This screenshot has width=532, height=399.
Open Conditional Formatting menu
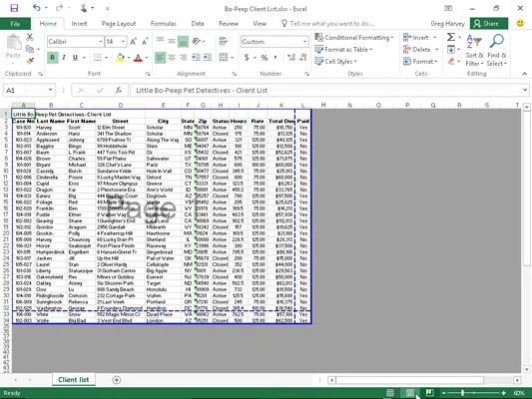click(x=354, y=37)
